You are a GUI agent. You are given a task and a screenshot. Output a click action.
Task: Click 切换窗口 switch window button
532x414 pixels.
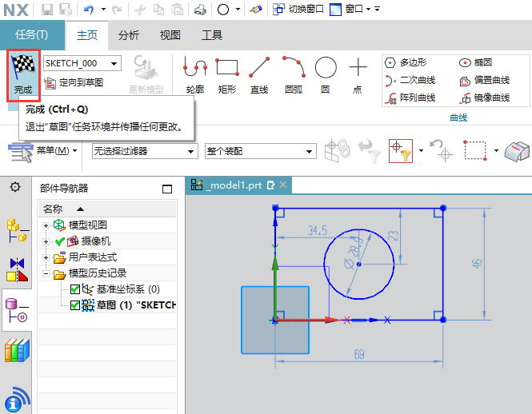[x=298, y=9]
